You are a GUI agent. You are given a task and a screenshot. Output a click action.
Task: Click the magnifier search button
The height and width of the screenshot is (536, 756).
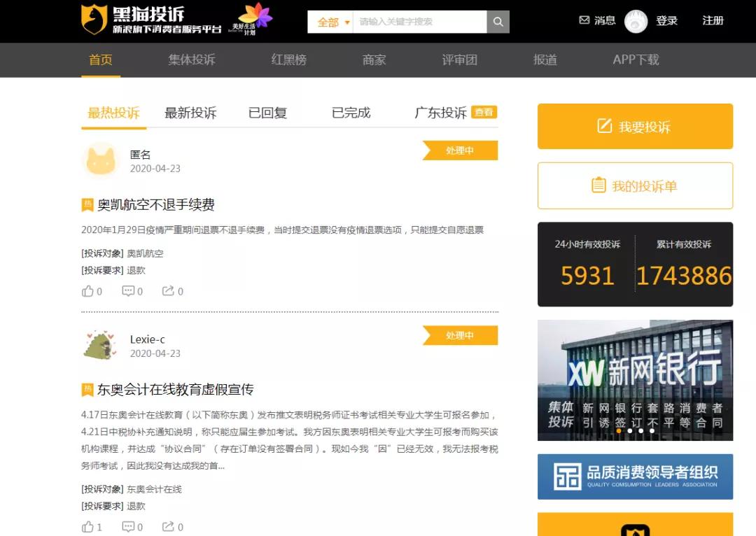pyautogui.click(x=498, y=22)
